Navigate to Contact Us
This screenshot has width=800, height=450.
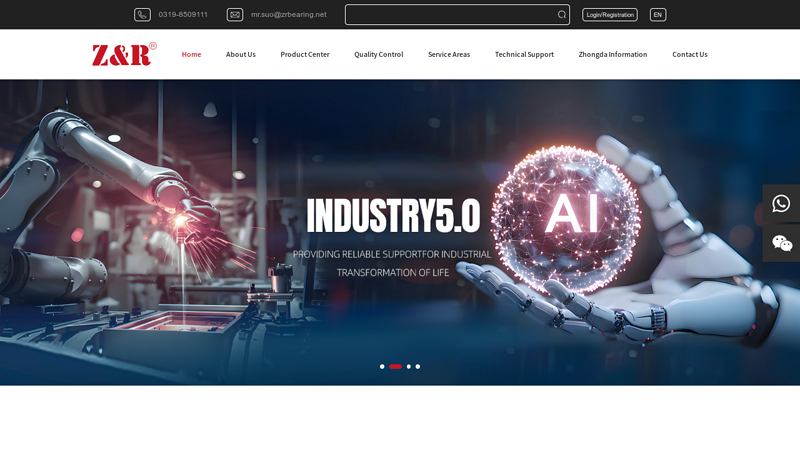click(x=690, y=55)
